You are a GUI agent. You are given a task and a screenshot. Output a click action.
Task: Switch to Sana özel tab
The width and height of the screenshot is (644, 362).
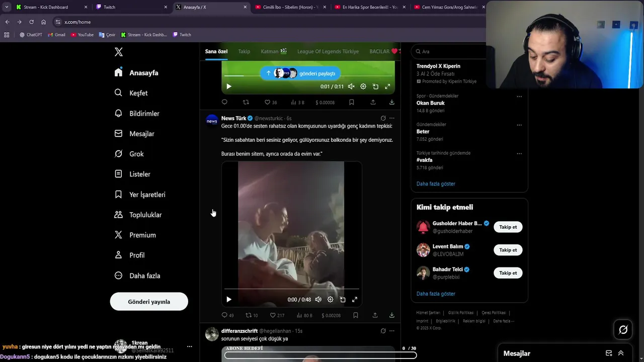click(x=216, y=51)
